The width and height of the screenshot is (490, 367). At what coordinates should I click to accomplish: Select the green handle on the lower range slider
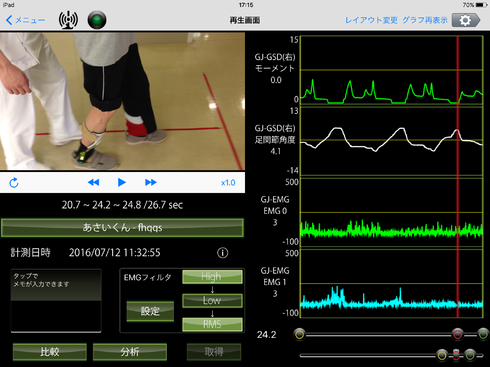[470, 355]
